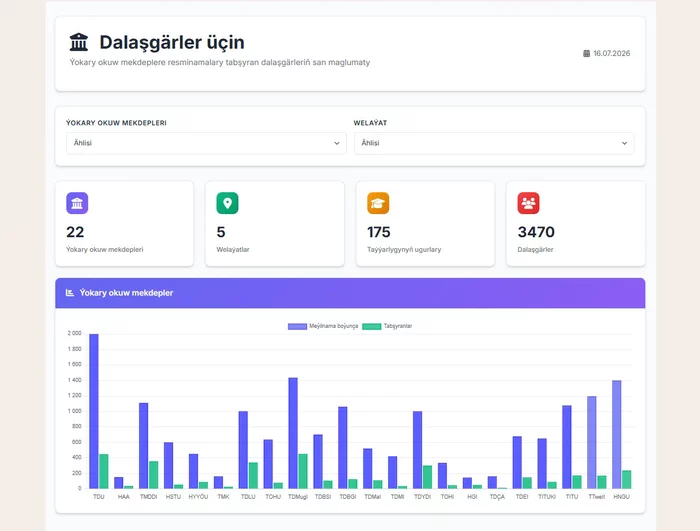Image resolution: width=700 pixels, height=531 pixels.
Task: Click the green location pin icon
Action: (x=227, y=203)
